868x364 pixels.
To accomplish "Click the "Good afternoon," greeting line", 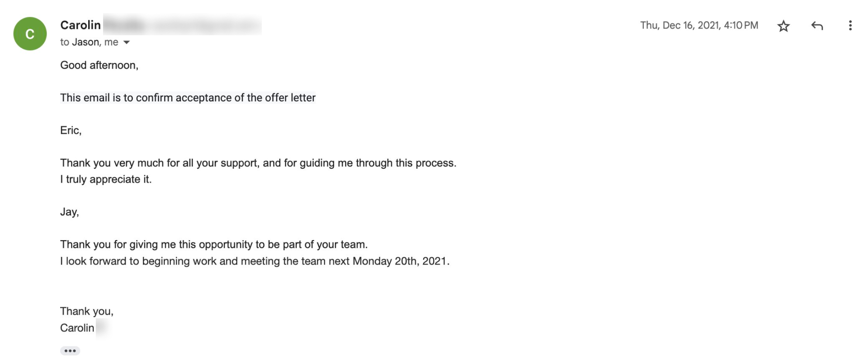I will [99, 65].
